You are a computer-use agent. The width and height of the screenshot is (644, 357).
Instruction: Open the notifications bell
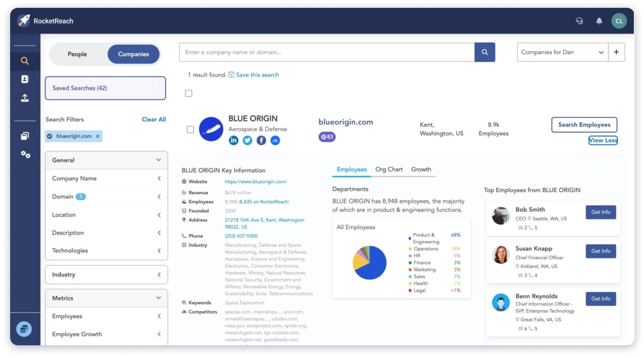point(599,21)
